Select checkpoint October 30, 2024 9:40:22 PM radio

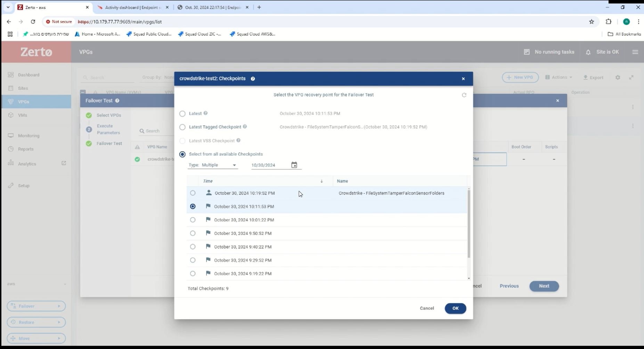(x=193, y=247)
